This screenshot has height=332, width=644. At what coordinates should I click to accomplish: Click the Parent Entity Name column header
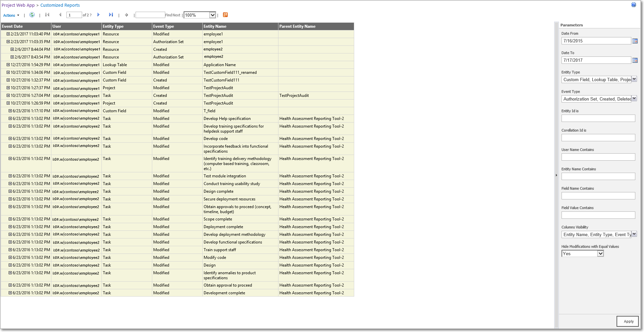(316, 26)
